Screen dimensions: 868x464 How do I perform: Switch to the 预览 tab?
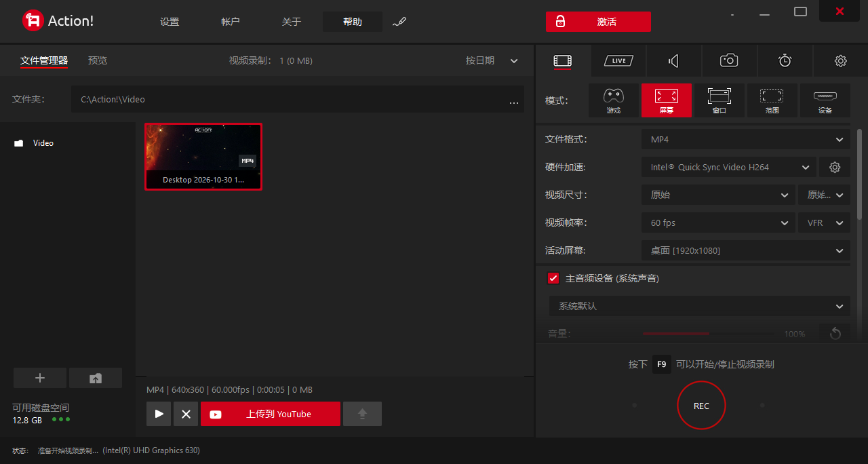[98, 60]
